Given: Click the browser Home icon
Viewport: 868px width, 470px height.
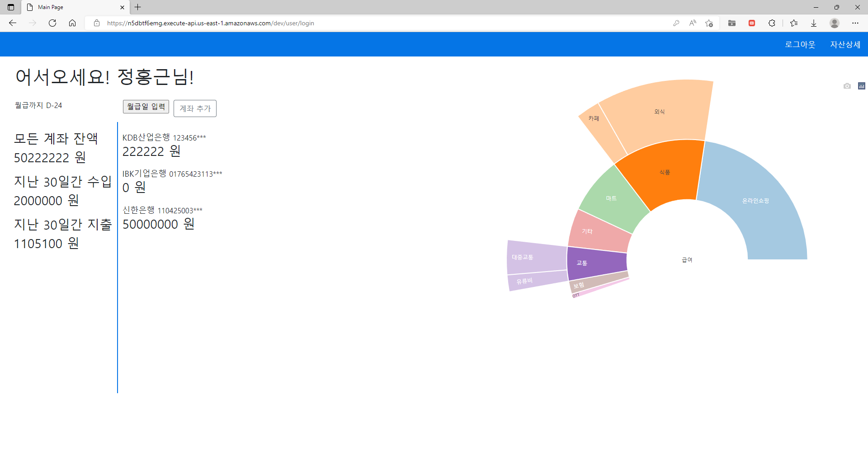Looking at the screenshot, I should [x=72, y=23].
